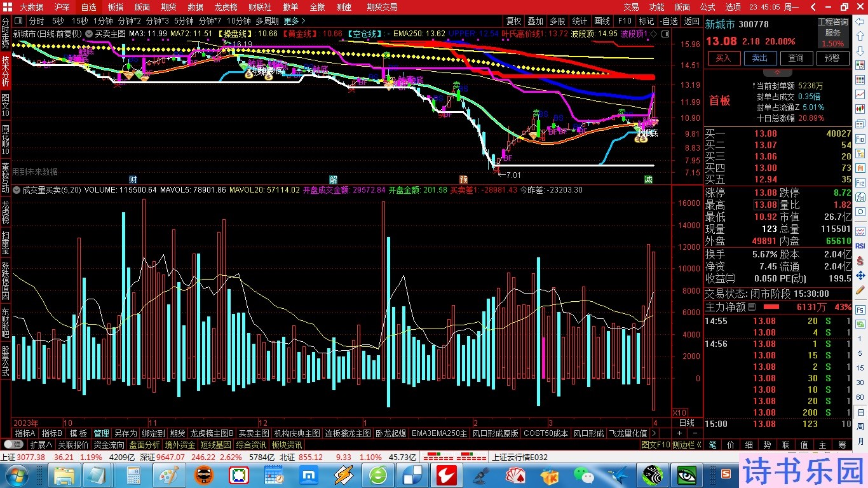Viewport: 868px width, 488px height.
Task: Click the blue 卖出 sell button
Action: [x=760, y=58]
